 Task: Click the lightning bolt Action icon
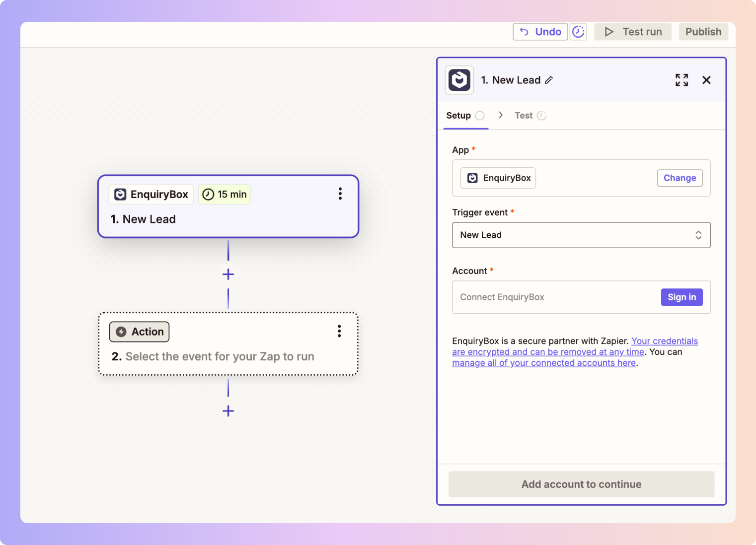(121, 332)
